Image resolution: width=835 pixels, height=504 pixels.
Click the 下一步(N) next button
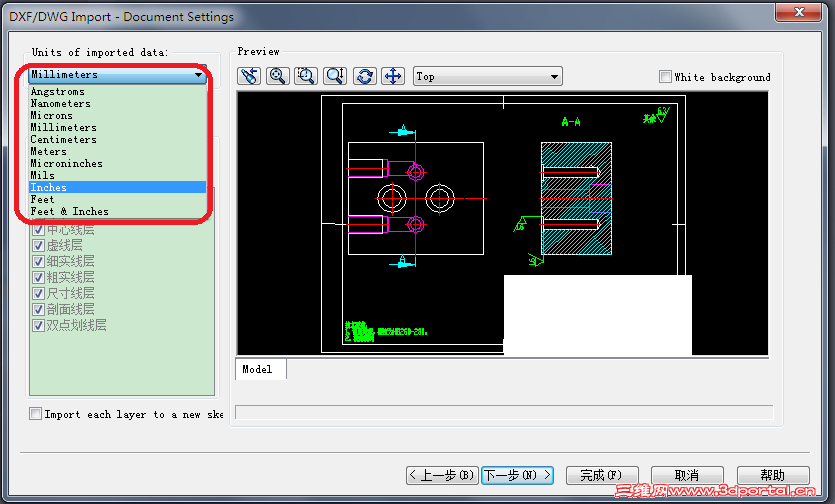click(517, 475)
